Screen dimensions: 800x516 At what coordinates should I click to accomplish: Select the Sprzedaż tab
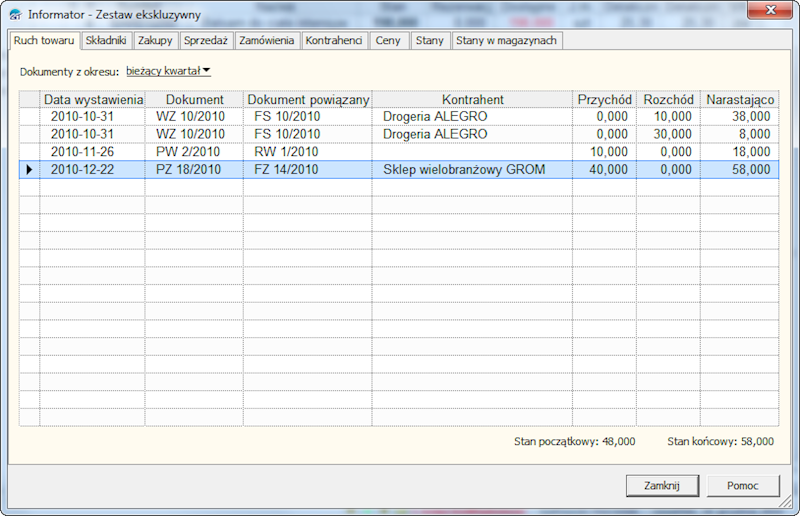tap(206, 41)
